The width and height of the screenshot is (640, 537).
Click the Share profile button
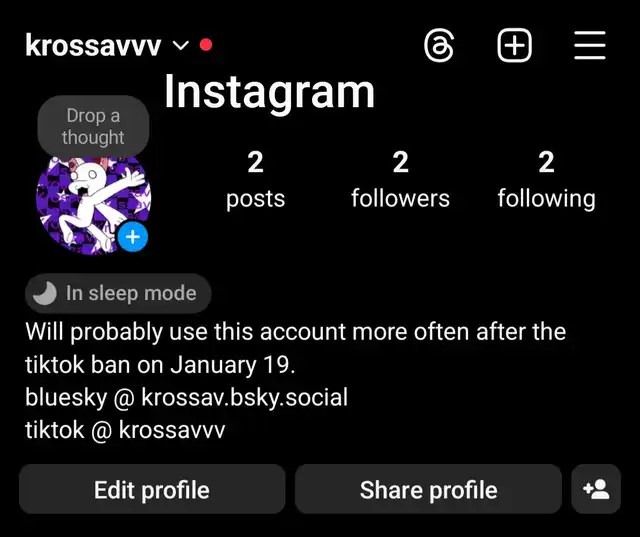pos(428,489)
